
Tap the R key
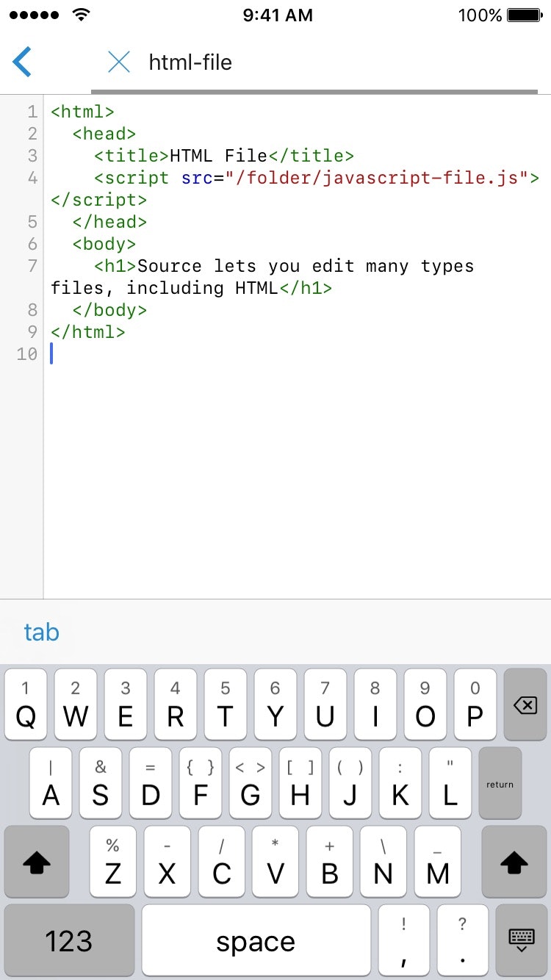pos(176,705)
